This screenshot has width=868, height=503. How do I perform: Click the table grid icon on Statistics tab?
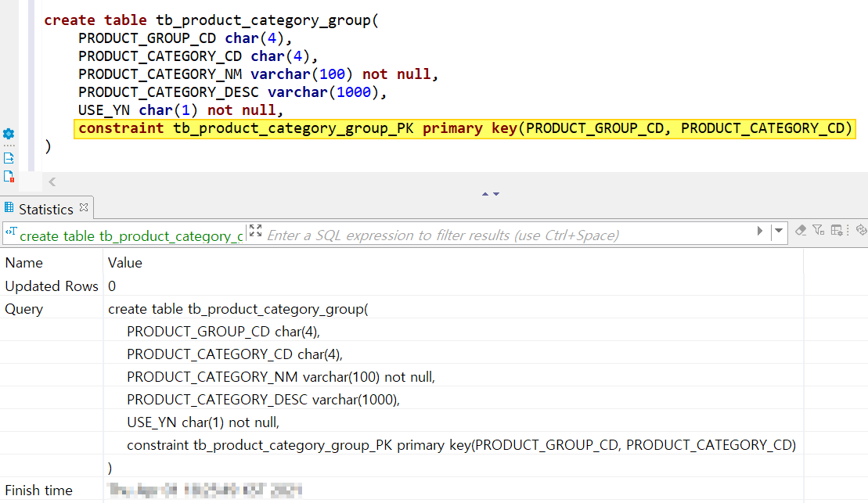[9, 207]
